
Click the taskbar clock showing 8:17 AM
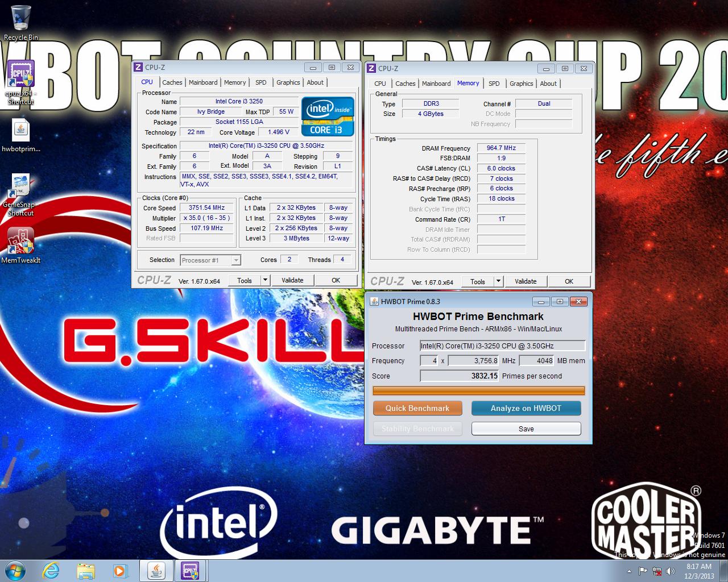pyautogui.click(x=699, y=571)
